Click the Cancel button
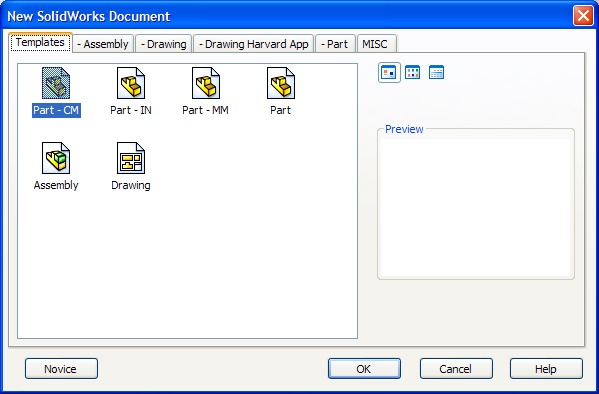Viewport: 599px width, 394px height. (x=456, y=369)
